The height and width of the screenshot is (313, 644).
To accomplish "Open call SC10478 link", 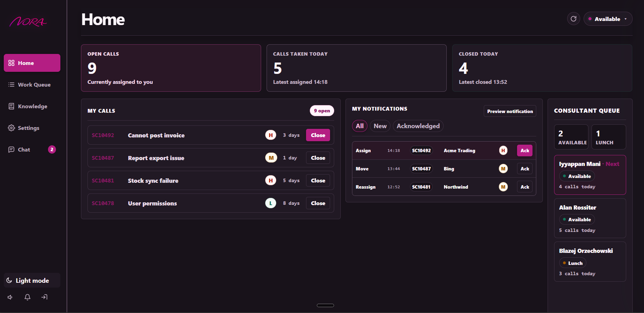I will (103, 203).
